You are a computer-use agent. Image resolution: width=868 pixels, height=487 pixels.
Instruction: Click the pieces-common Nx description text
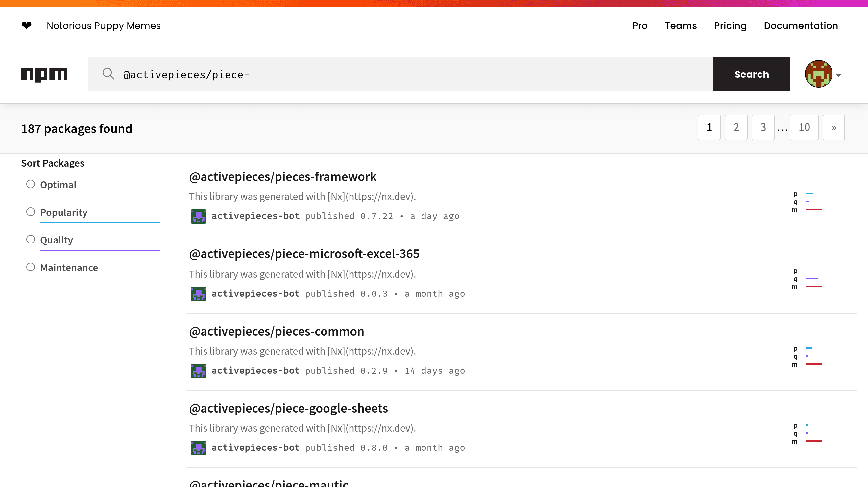tap(302, 351)
